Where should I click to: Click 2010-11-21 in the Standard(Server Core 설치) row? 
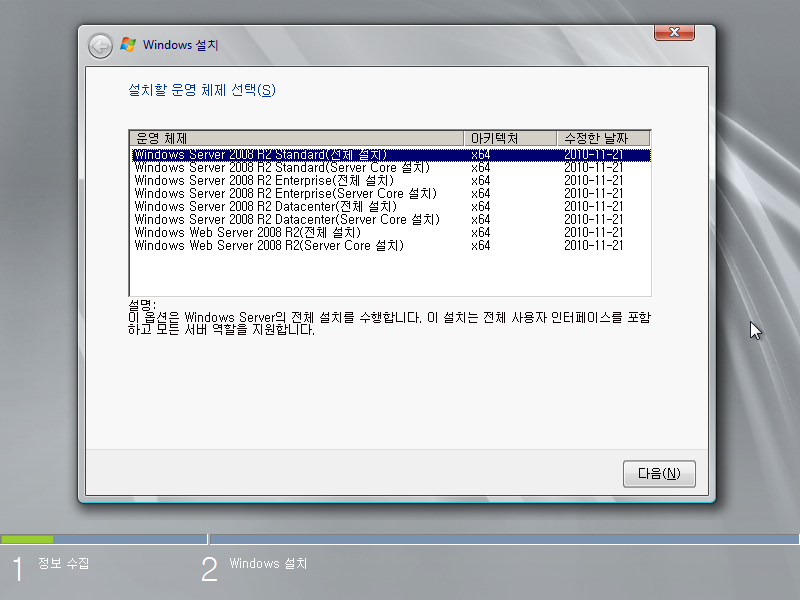tap(593, 168)
